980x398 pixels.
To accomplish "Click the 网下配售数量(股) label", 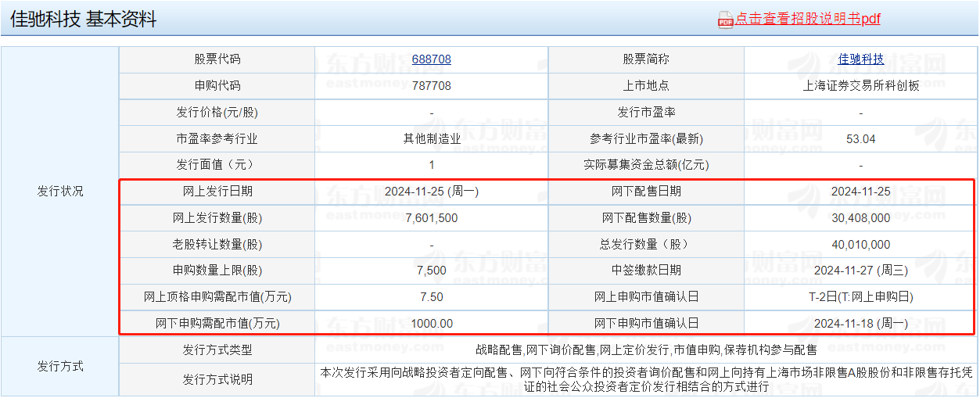I will [646, 218].
